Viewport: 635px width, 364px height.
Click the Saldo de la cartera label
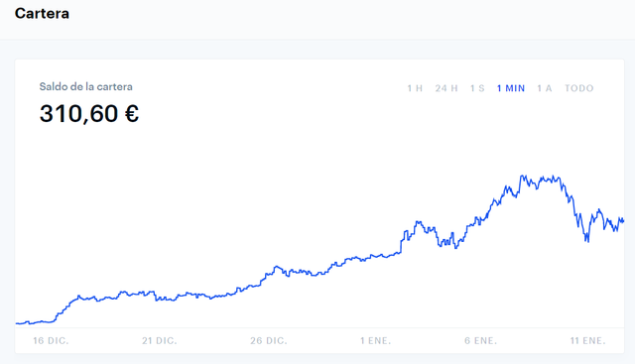tap(86, 86)
